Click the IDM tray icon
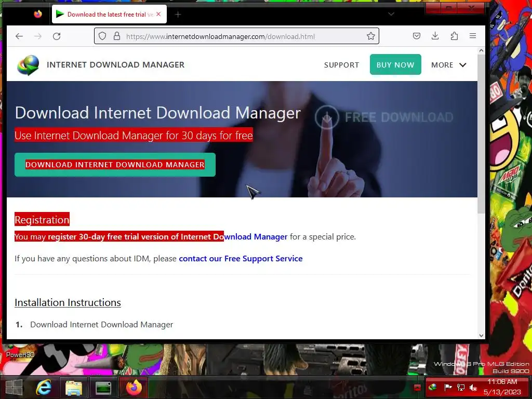This screenshot has height=399, width=532. click(x=432, y=387)
